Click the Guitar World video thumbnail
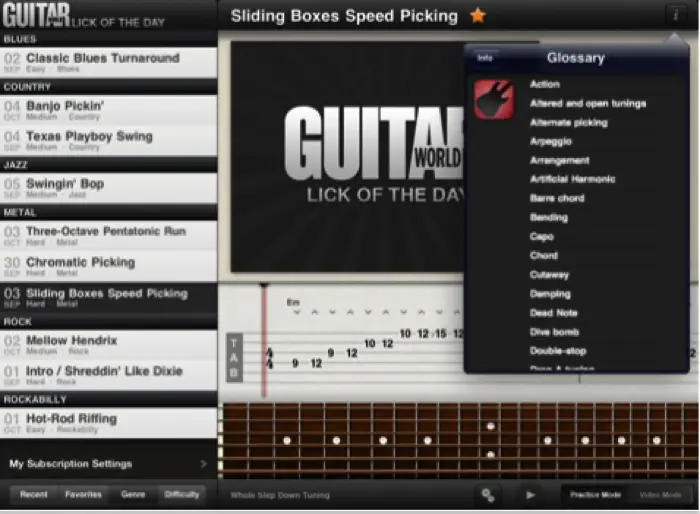 tap(347, 156)
